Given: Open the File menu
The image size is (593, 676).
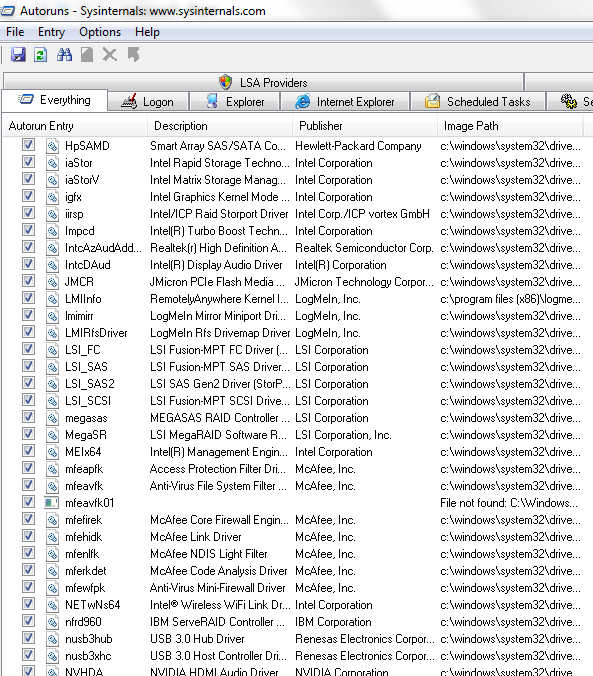Looking at the screenshot, I should [15, 32].
